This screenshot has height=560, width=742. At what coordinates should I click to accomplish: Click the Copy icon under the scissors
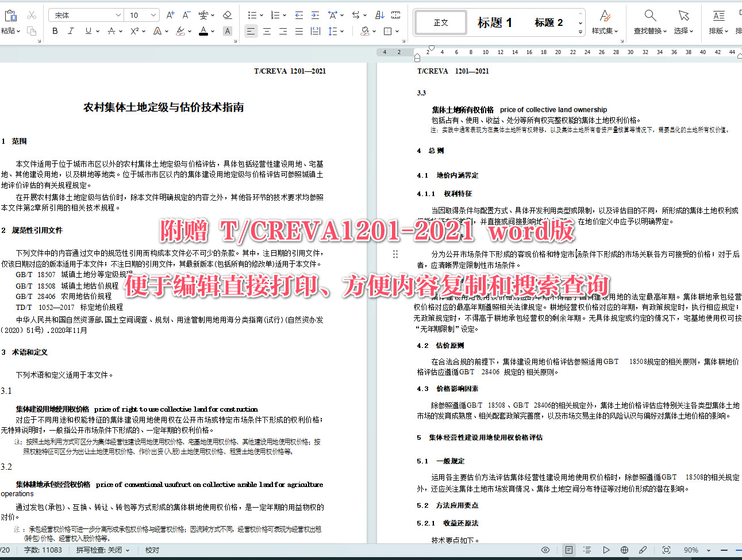coord(32,31)
